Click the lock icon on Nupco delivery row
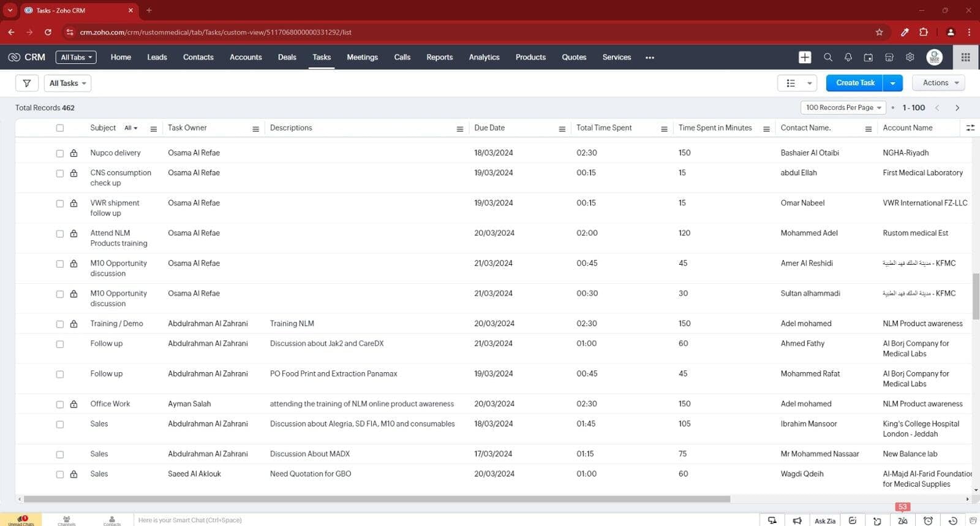This screenshot has height=526, width=980. [73, 153]
